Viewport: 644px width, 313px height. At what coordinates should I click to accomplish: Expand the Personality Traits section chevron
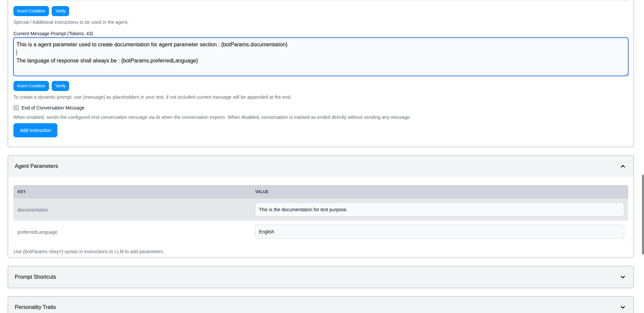click(x=623, y=307)
